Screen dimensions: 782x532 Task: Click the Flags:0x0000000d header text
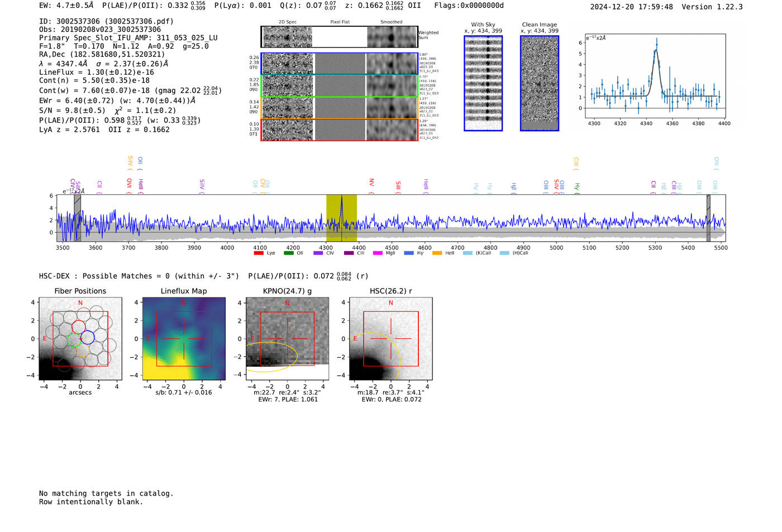tap(469, 6)
